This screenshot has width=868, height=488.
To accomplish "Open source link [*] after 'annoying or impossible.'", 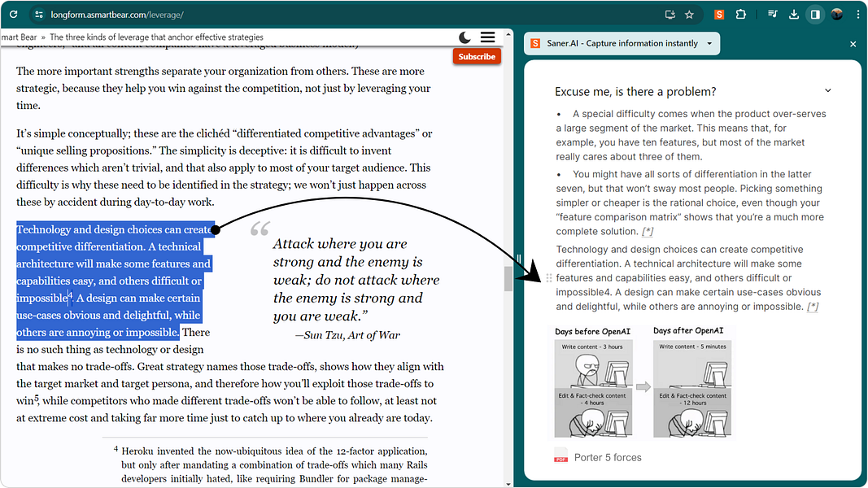I will click(x=813, y=307).
